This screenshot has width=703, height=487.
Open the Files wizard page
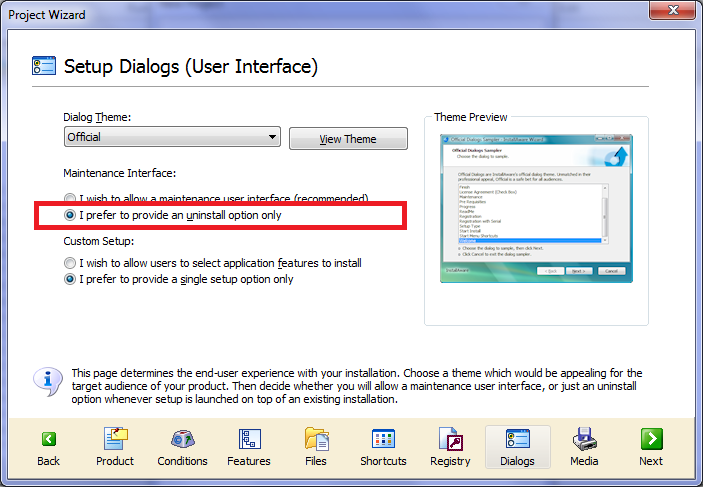[316, 447]
